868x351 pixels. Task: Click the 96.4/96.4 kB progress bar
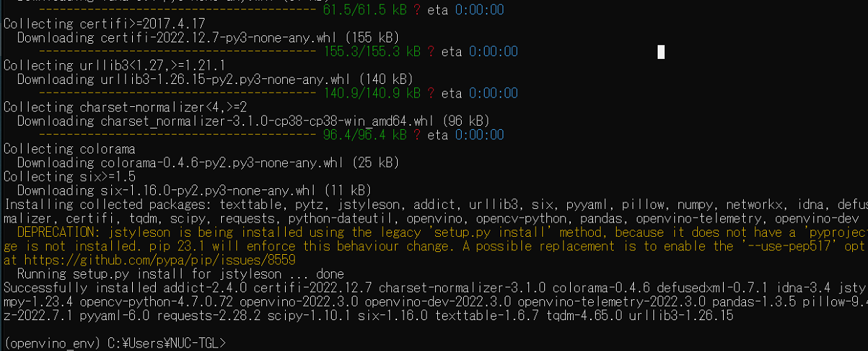176,135
